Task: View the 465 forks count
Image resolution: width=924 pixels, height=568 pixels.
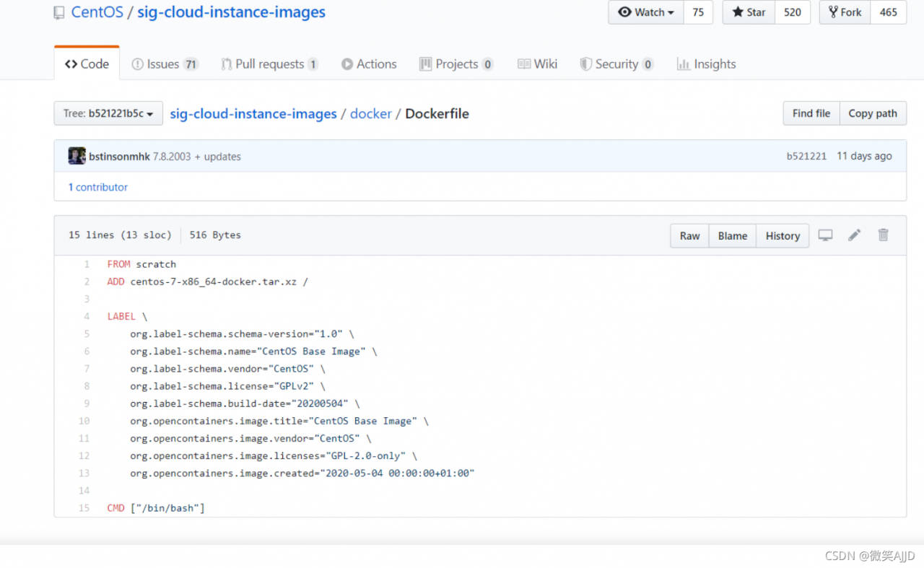Action: tap(889, 12)
